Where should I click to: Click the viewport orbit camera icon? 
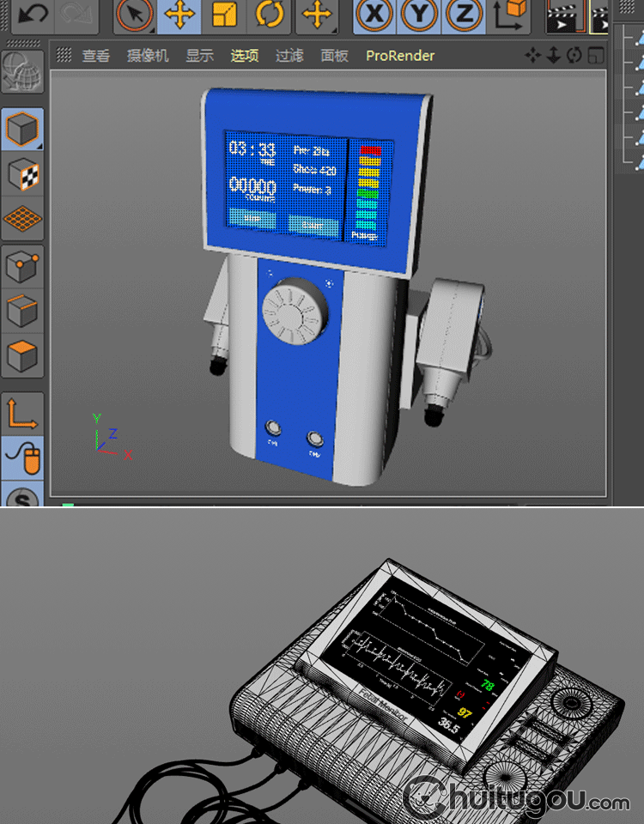point(574,55)
